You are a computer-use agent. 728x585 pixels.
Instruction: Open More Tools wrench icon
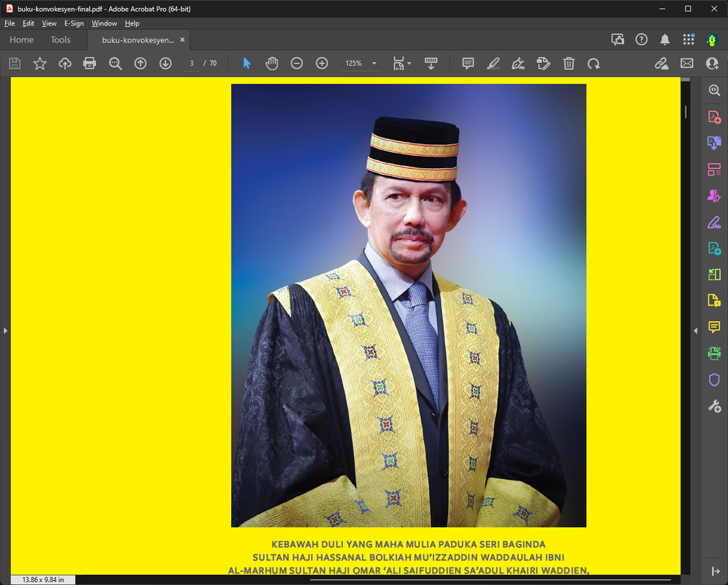714,407
